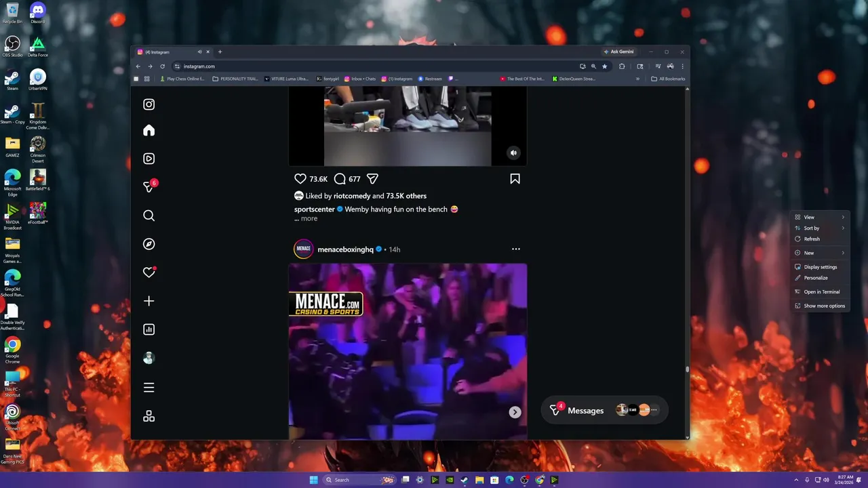The height and width of the screenshot is (488, 868).
Task: Toggle the video sound speaker button
Action: pos(513,153)
